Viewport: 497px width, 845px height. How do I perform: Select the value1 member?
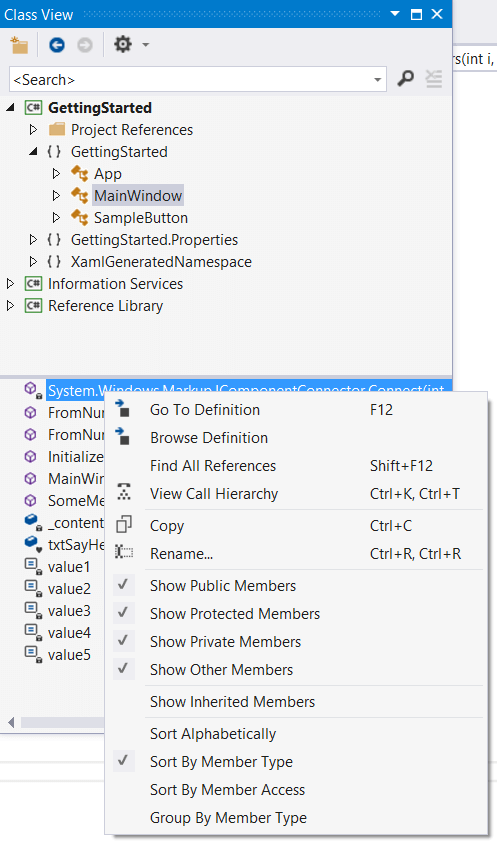68,567
